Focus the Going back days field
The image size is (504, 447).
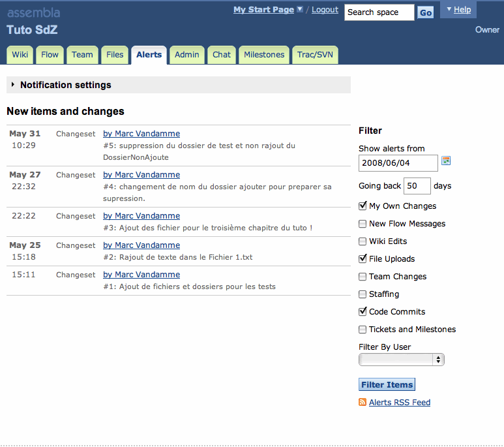pyautogui.click(x=417, y=186)
